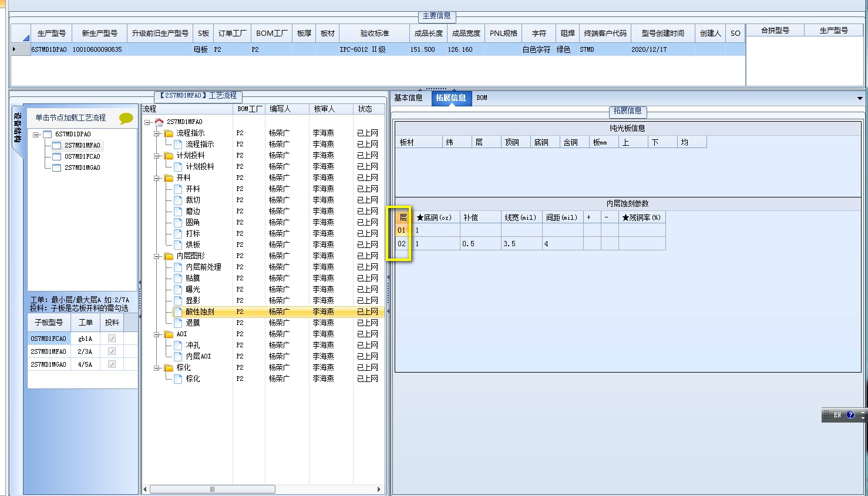Click the blue help icon in language bar

(850, 415)
